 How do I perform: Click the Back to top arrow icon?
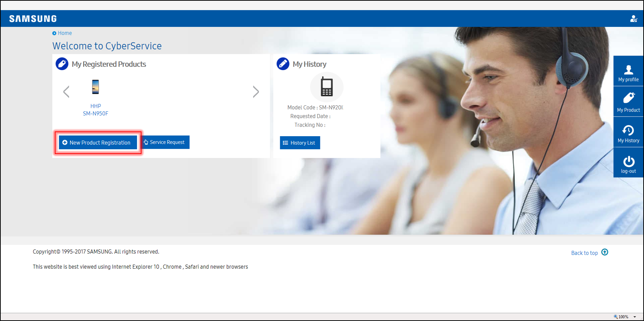[x=605, y=252]
